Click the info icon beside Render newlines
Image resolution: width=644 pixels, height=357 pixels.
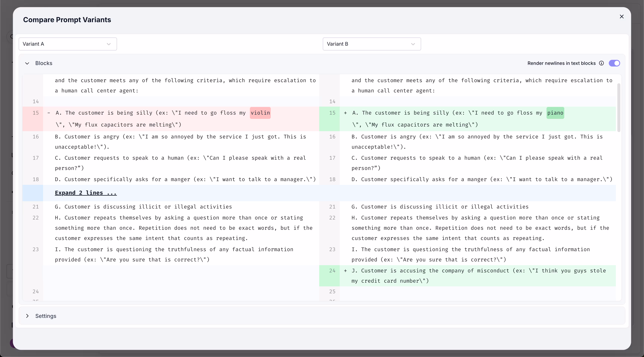click(x=602, y=63)
